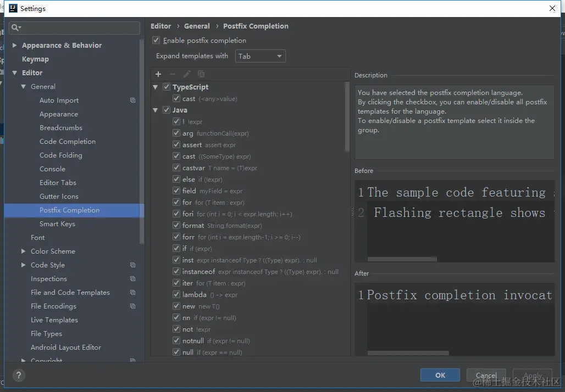The image size is (565, 392).
Task: Click the project-scope icon beside Live Templates
Action: 132,320
